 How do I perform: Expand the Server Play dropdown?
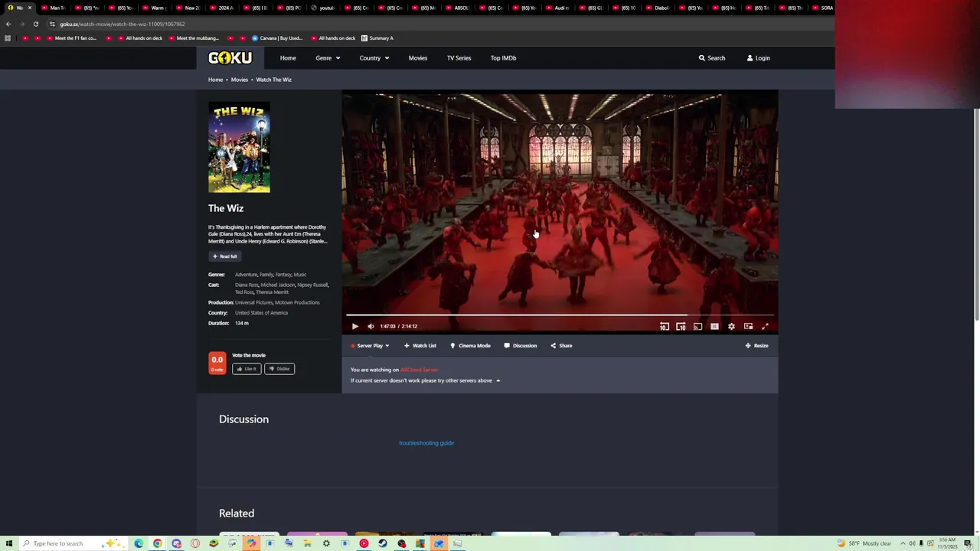pos(370,346)
